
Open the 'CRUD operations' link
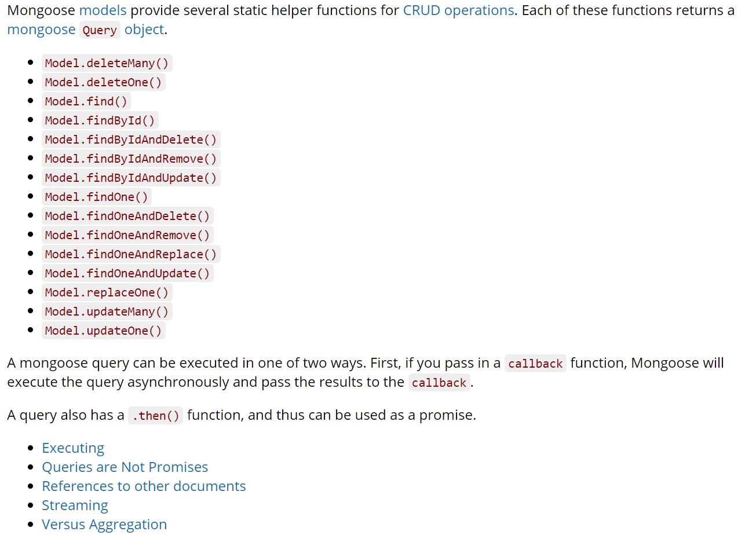click(458, 10)
